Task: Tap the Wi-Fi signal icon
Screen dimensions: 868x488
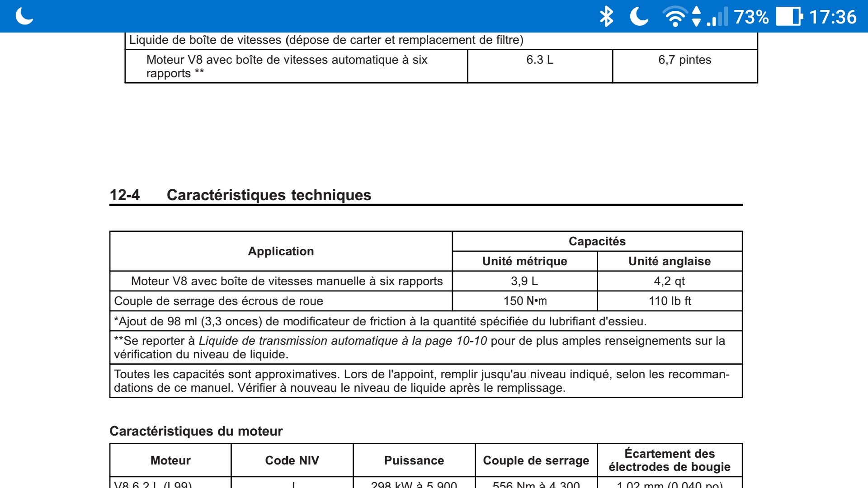Action: tap(675, 17)
